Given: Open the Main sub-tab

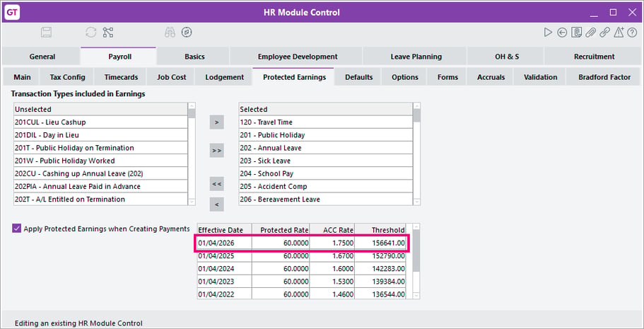Looking at the screenshot, I should [22, 77].
